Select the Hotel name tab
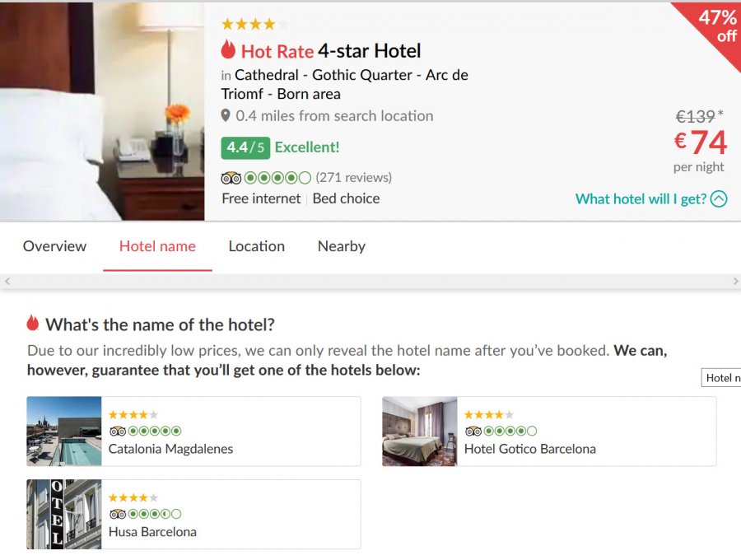741x560 pixels. click(157, 246)
